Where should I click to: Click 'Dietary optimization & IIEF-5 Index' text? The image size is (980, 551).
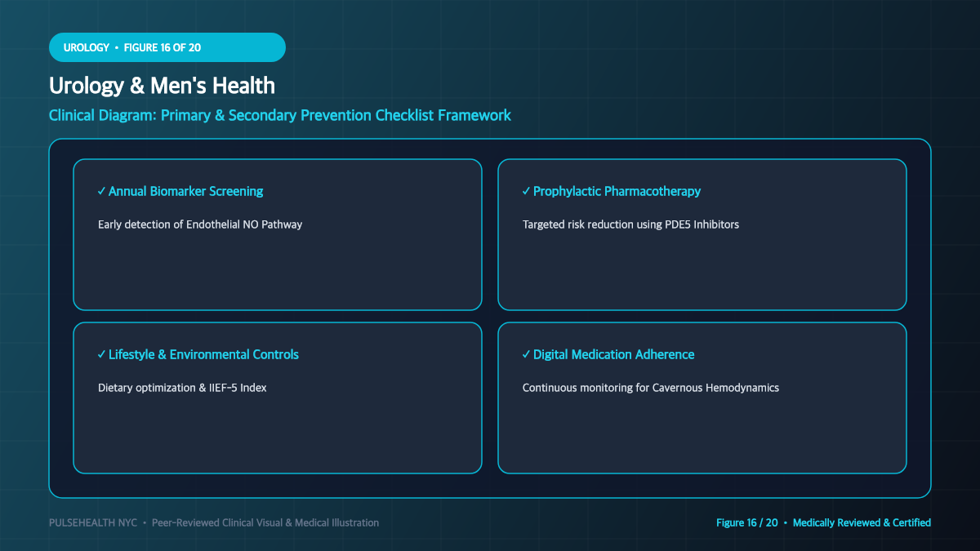182,388
